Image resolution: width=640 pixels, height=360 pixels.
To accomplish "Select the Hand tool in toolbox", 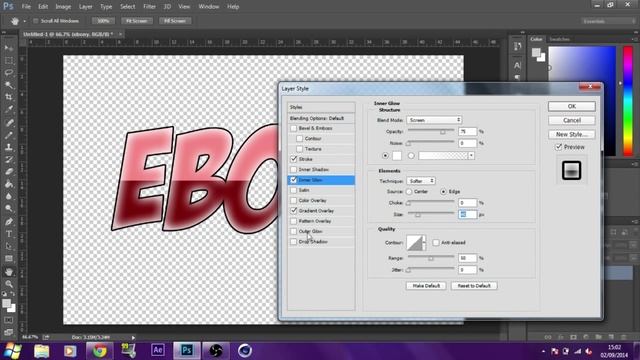I will pos(9,271).
